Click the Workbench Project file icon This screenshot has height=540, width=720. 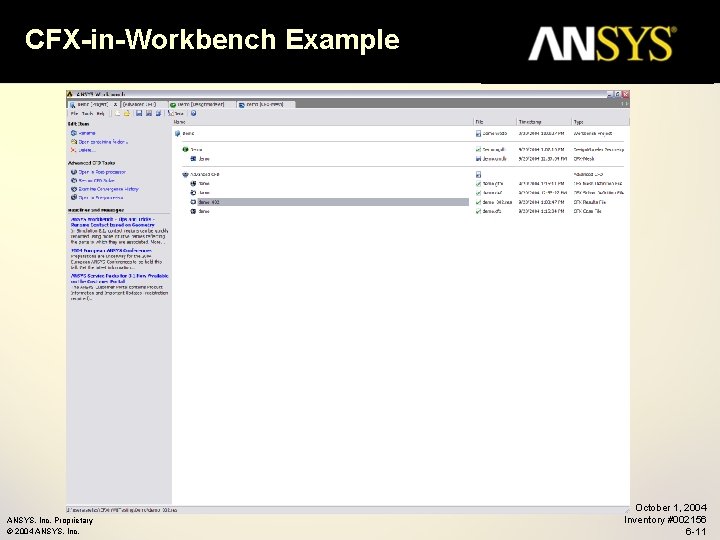pos(478,133)
